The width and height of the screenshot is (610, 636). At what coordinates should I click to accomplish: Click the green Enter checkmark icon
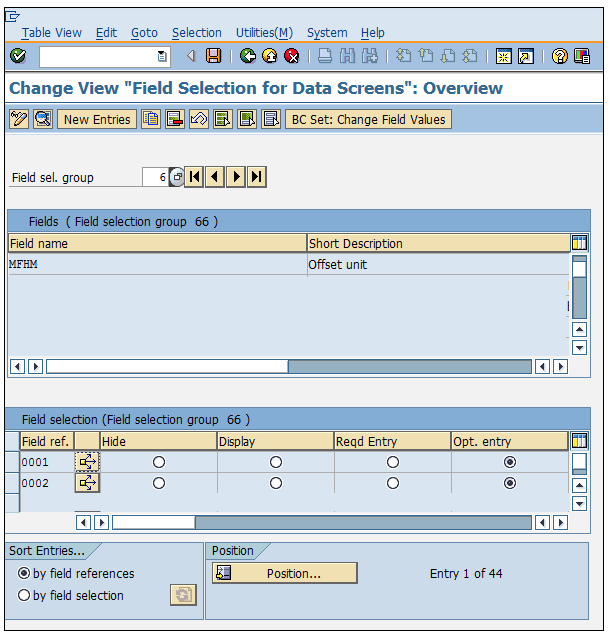pyautogui.click(x=17, y=56)
